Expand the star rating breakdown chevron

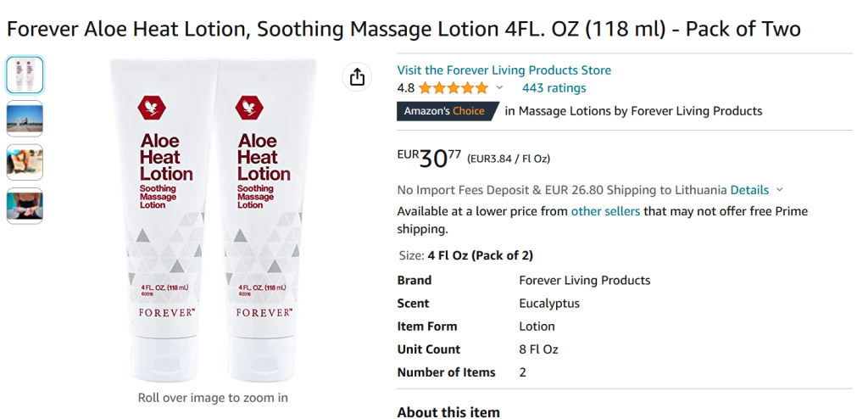(x=499, y=88)
